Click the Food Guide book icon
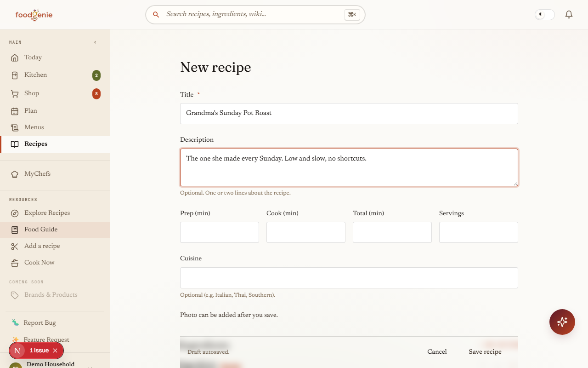The image size is (588, 368). 15,230
